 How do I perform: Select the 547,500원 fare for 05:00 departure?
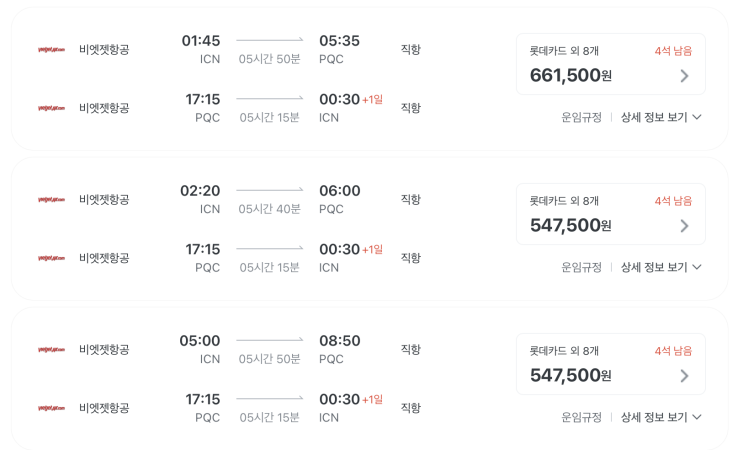(x=610, y=364)
